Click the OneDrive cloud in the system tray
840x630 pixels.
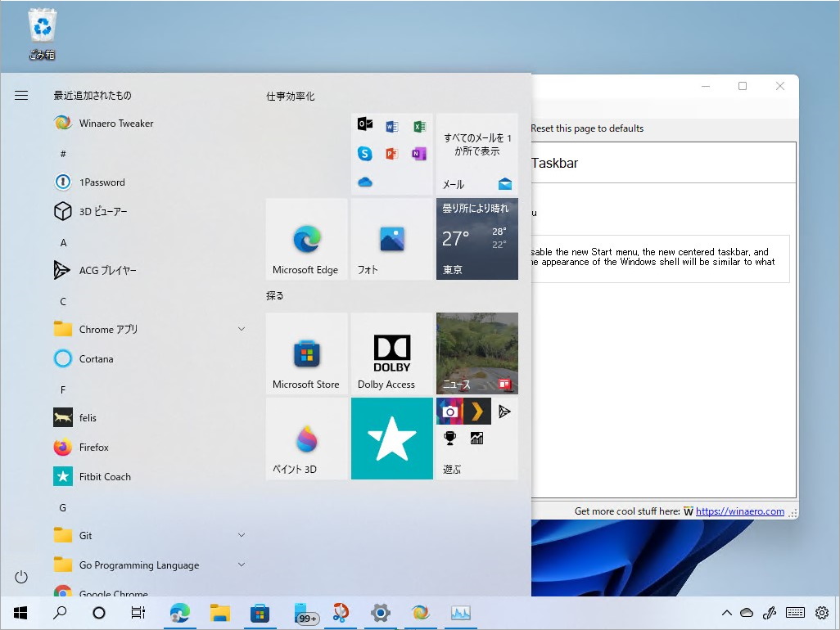point(746,612)
